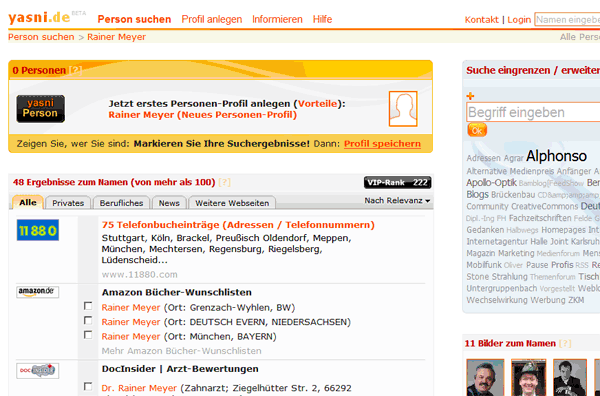Open 75 Telefonbucheinträge result link
Image resolution: width=600 pixels, height=396 pixels.
pos(238,225)
